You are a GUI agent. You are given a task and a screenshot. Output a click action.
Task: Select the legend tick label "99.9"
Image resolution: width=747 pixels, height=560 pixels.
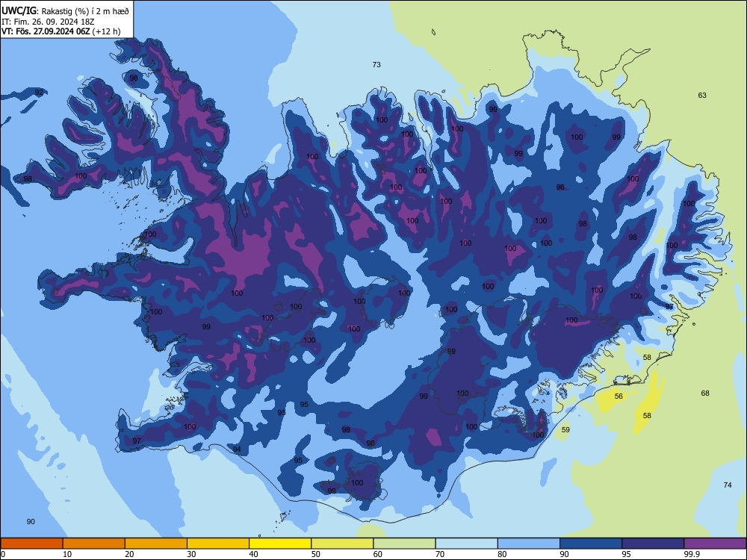[x=692, y=554]
